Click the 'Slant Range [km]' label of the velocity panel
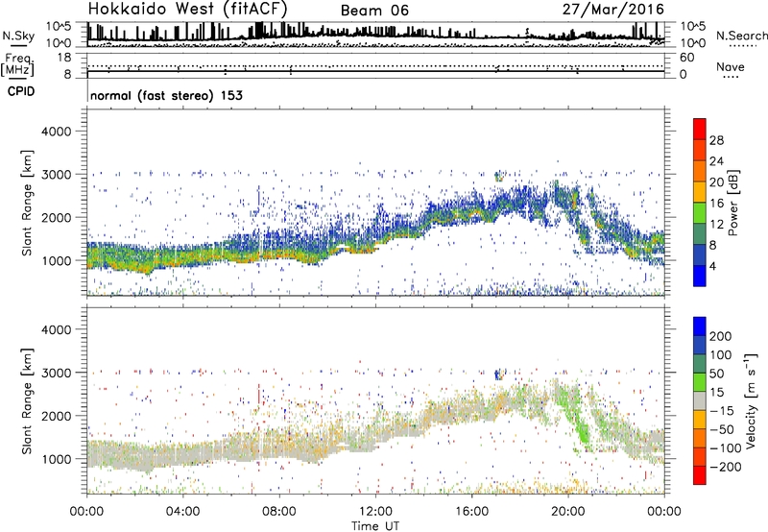768x532 pixels. pos(27,401)
